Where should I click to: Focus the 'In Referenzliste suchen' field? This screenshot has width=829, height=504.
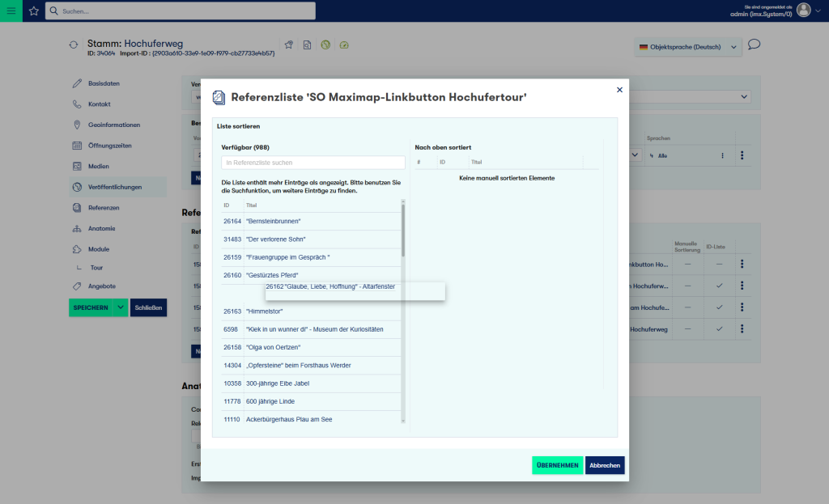(x=313, y=163)
